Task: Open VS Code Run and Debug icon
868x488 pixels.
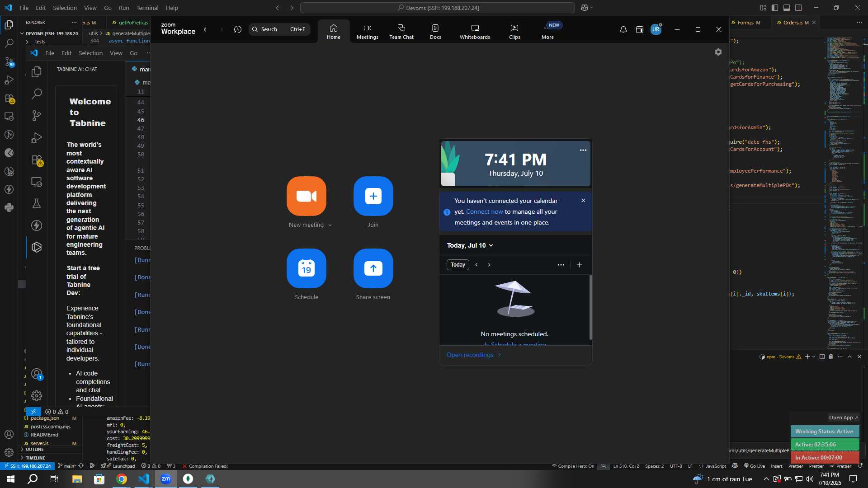Action: tap(9, 80)
